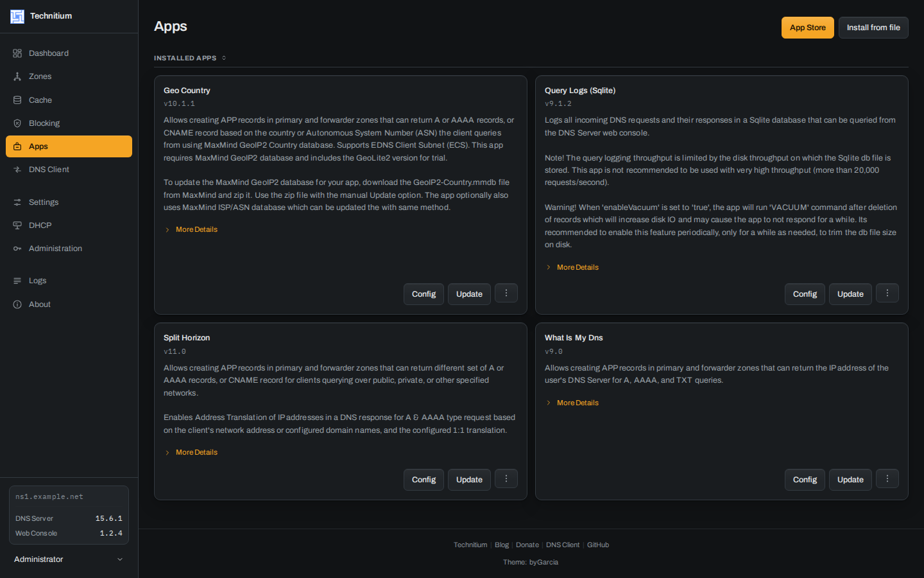Viewport: 924px width, 578px height.
Task: Update the Query Logs (Sqlite) app
Action: pos(850,294)
